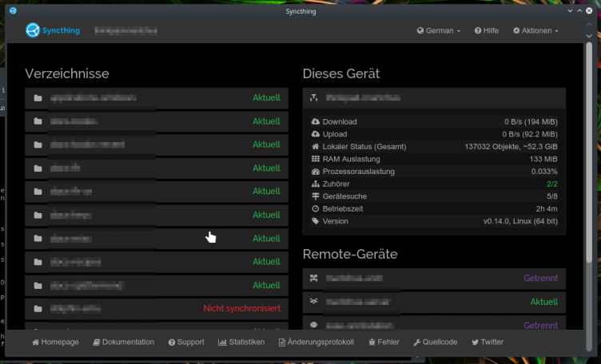The height and width of the screenshot is (364, 601).
Task: Expand the Aktionen actions menu
Action: tap(535, 30)
